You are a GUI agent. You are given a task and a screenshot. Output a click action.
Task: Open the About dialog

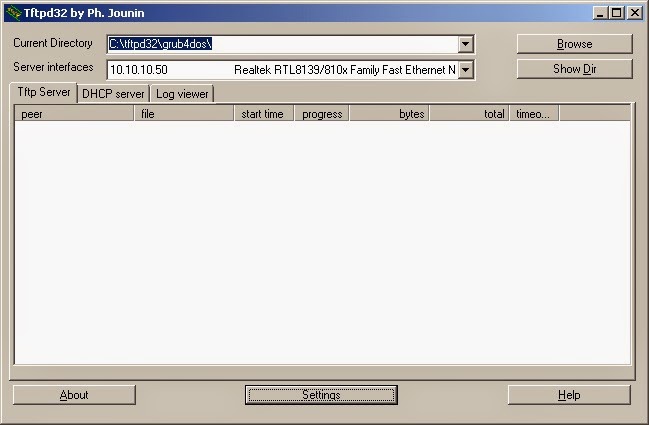74,395
